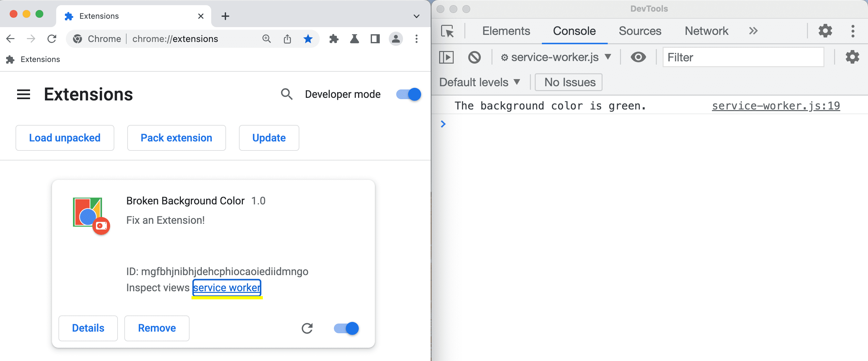The height and width of the screenshot is (361, 868).
Task: Expand Default levels dropdown in Console
Action: (480, 82)
